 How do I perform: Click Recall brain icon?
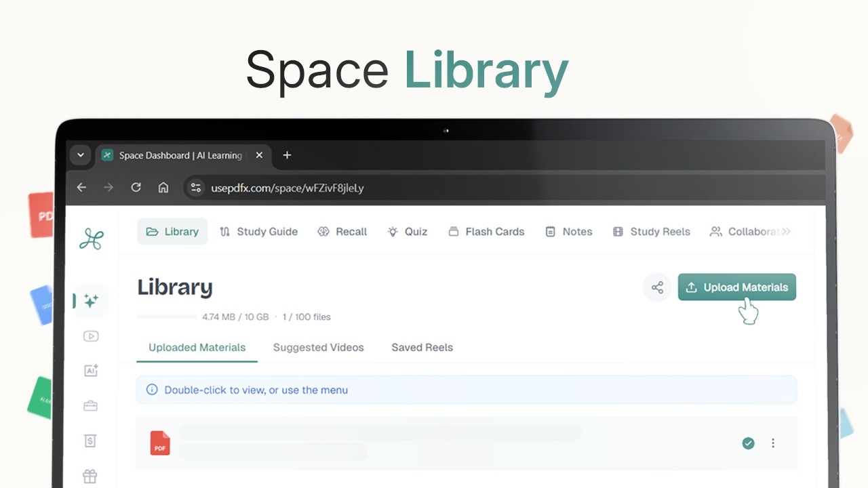(323, 231)
